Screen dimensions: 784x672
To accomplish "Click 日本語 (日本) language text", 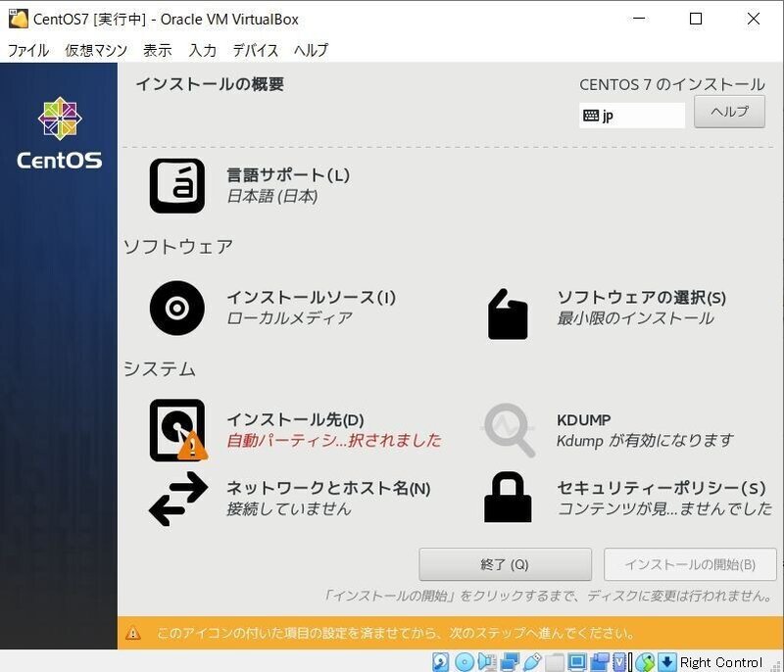I will pos(272,196).
